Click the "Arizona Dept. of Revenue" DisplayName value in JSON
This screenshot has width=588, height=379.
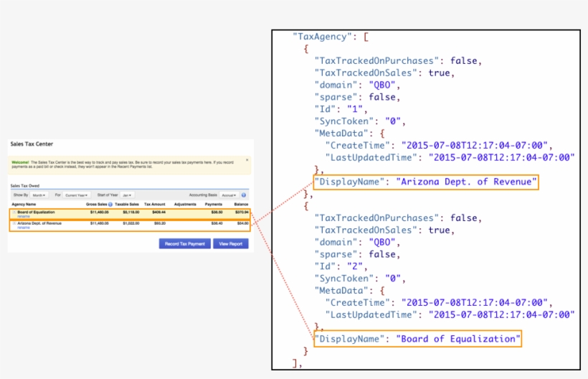point(466,182)
